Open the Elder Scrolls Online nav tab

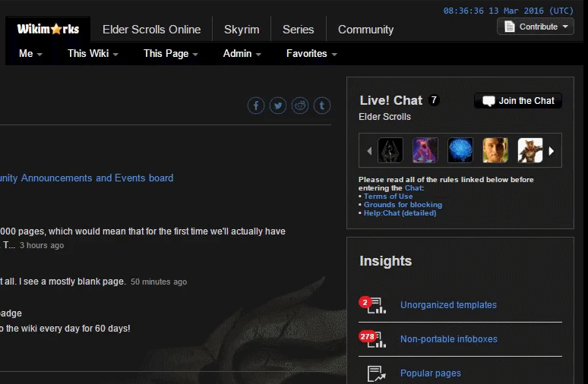point(151,30)
